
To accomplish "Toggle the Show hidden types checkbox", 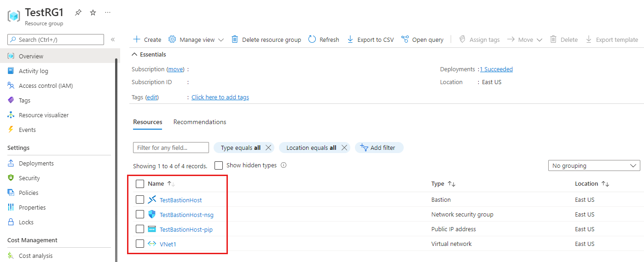I will pyautogui.click(x=219, y=165).
